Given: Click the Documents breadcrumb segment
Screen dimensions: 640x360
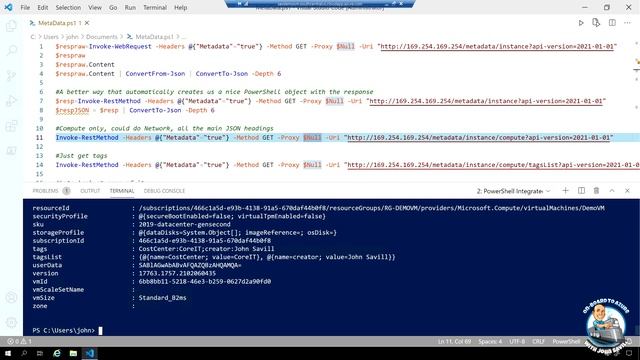Looking at the screenshot, I should coord(102,37).
